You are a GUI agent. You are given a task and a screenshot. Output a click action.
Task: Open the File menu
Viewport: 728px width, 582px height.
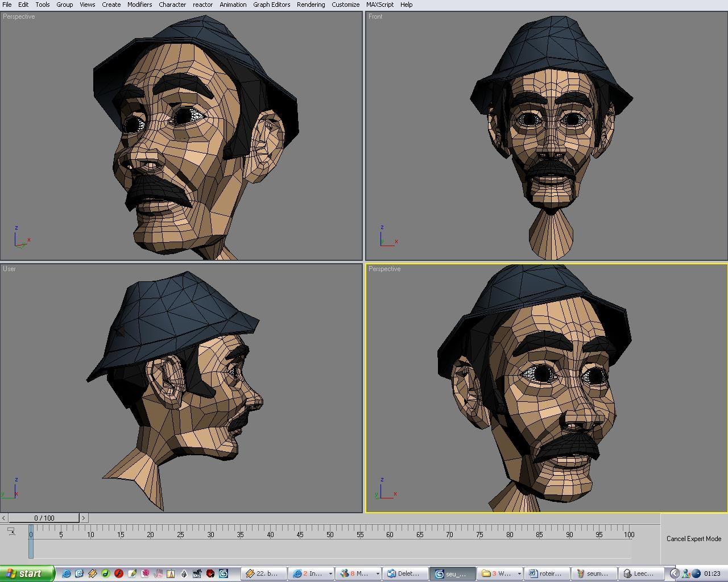click(7, 5)
